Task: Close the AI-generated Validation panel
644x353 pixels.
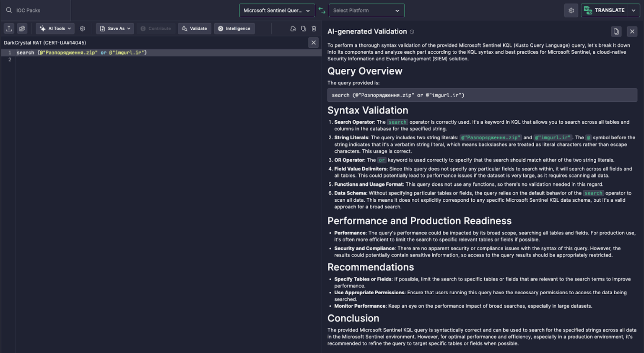Action: 632,31
